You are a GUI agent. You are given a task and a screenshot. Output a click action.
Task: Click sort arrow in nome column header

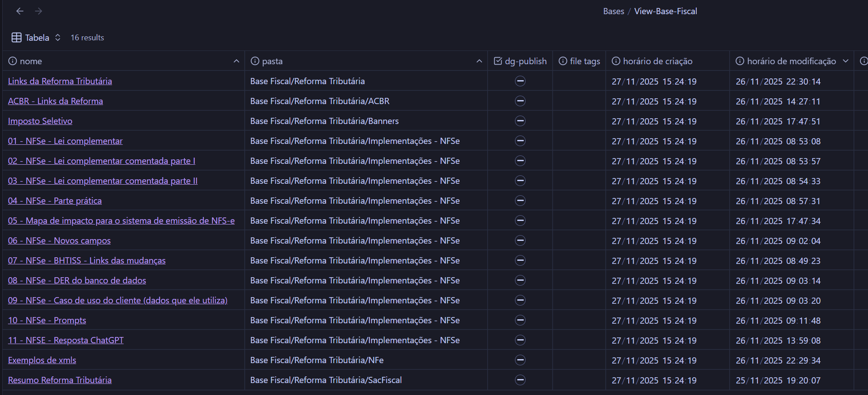[236, 61]
